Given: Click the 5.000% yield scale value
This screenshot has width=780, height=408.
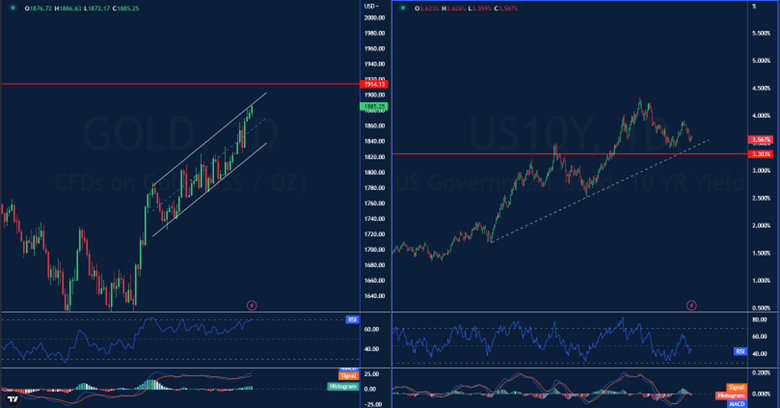Looking at the screenshot, I should [761, 61].
